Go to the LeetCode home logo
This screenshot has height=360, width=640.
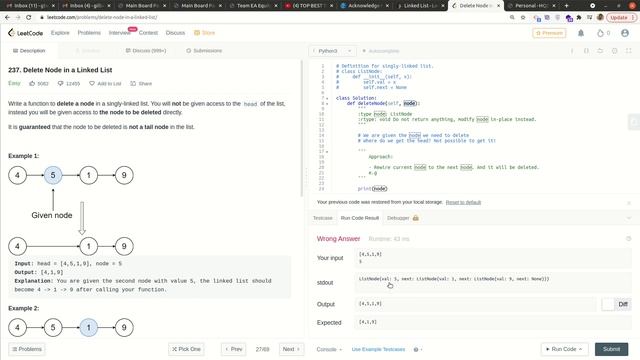(25, 33)
